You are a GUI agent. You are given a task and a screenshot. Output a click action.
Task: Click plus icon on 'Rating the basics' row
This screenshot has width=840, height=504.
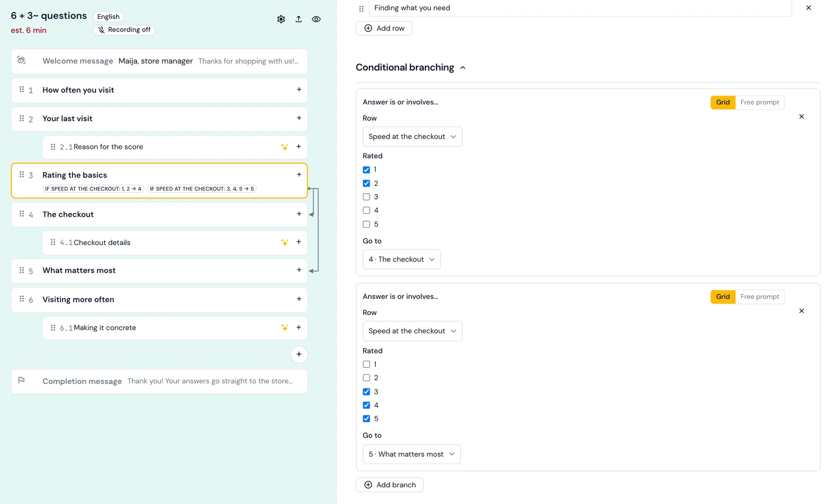[x=299, y=175]
